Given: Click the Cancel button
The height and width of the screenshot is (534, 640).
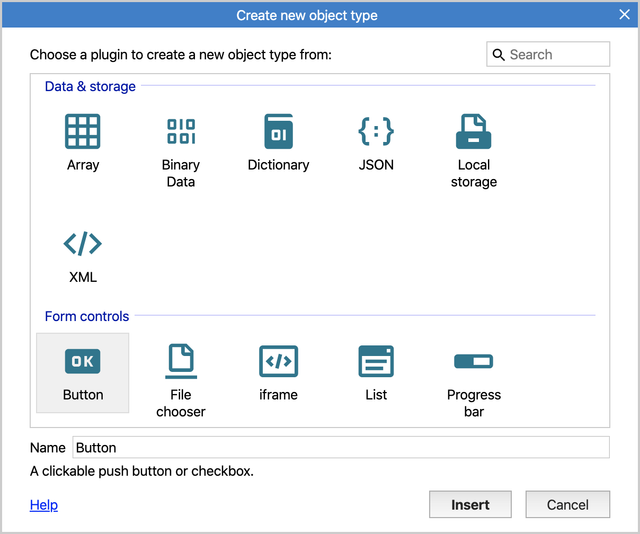Looking at the screenshot, I should point(568,505).
